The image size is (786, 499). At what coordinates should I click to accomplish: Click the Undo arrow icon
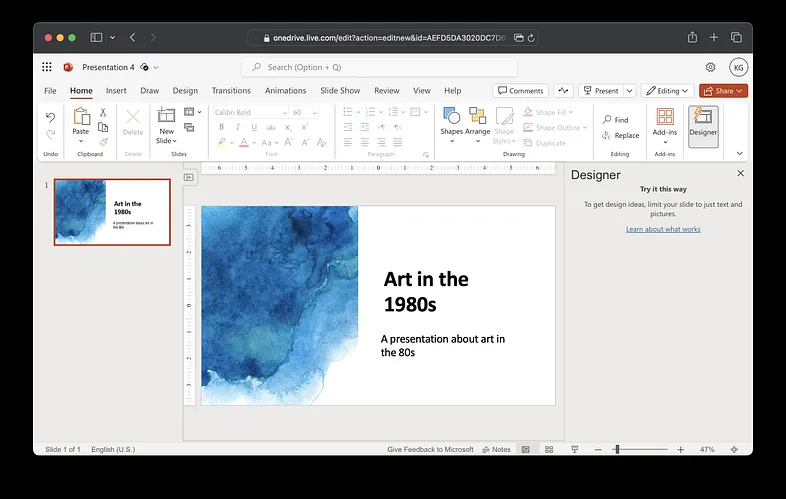point(50,117)
